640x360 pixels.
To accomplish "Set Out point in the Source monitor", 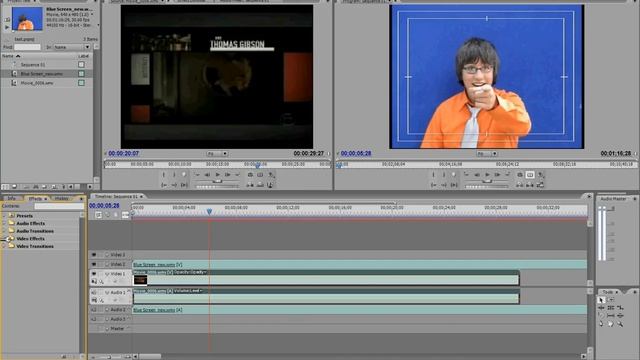I will coord(174,175).
